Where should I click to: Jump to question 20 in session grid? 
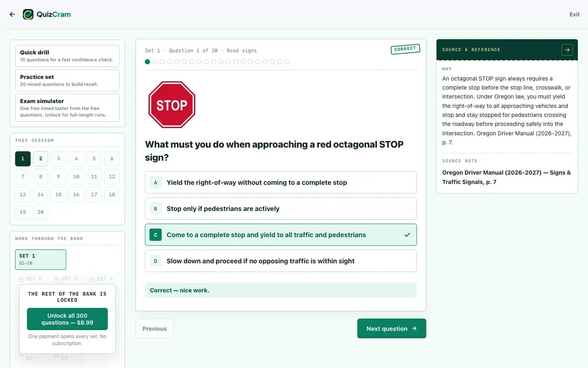pos(40,212)
